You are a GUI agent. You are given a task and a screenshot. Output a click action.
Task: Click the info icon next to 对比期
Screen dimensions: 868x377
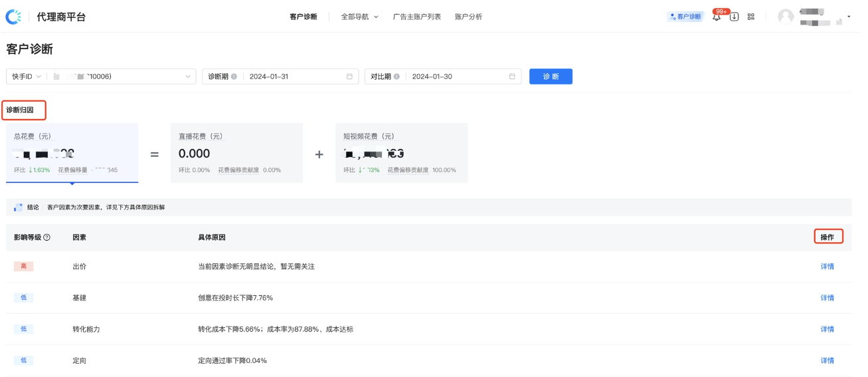(x=396, y=76)
